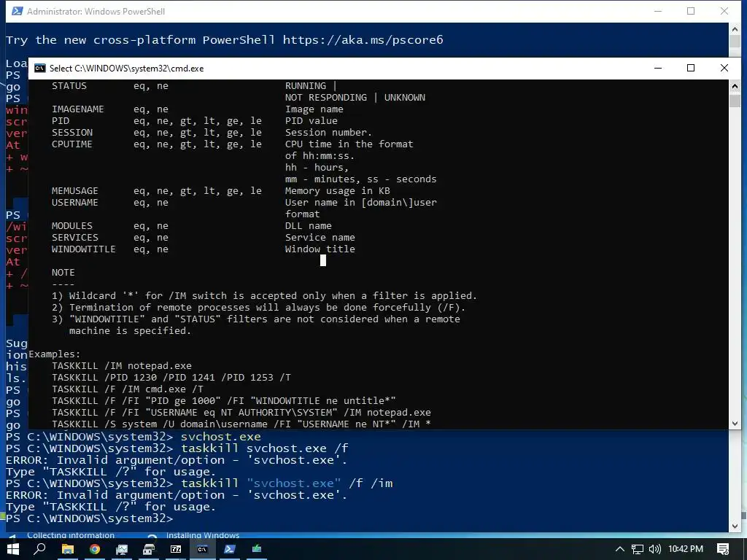Click the 'CPUTIME' filter name
The image size is (747, 560).
[x=72, y=144]
